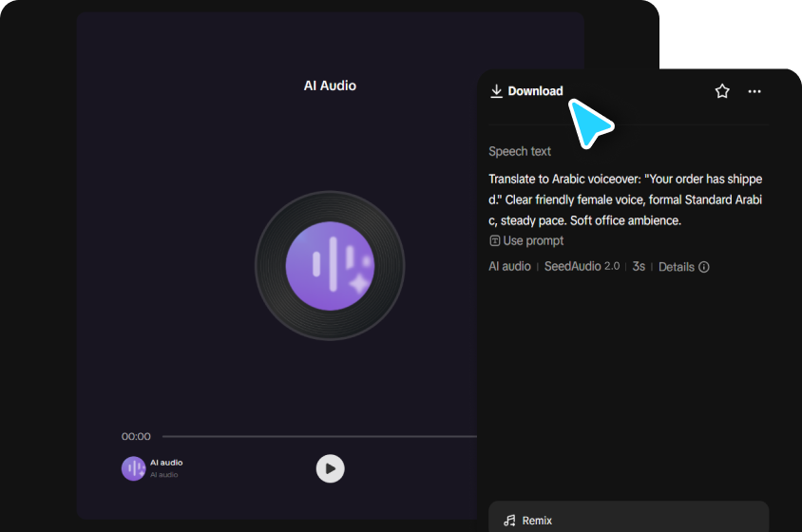Play the AI audio track
The image size is (802, 532).
point(331,468)
